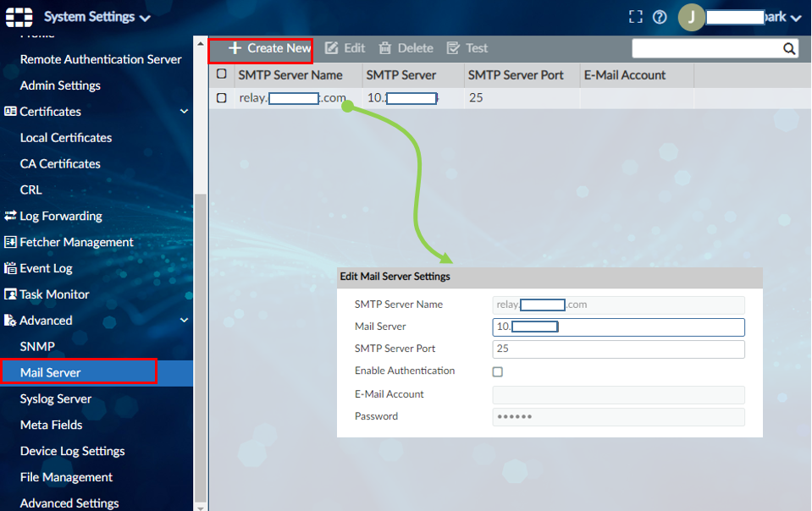Click the trash icon beside Delete
This screenshot has height=511, width=812.
point(384,48)
